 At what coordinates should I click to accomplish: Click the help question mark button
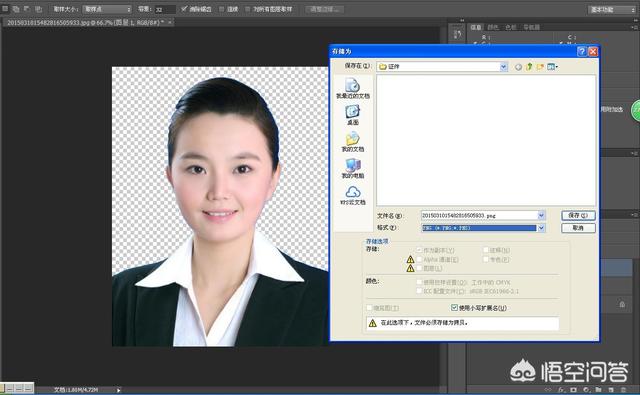582,51
